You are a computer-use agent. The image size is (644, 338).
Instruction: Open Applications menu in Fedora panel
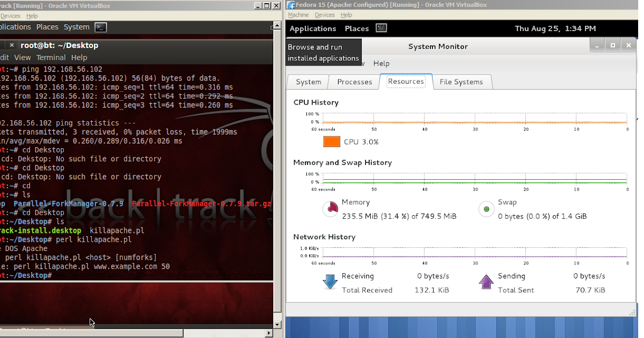click(313, 28)
